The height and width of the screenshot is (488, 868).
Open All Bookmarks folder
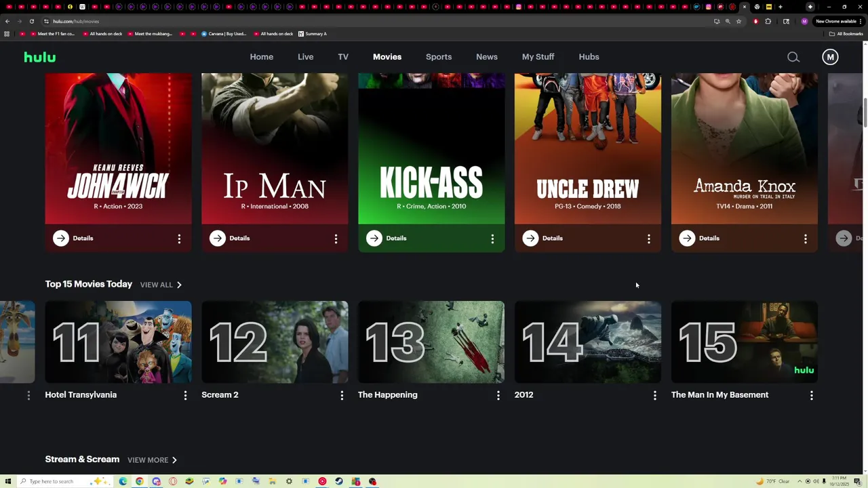point(846,34)
